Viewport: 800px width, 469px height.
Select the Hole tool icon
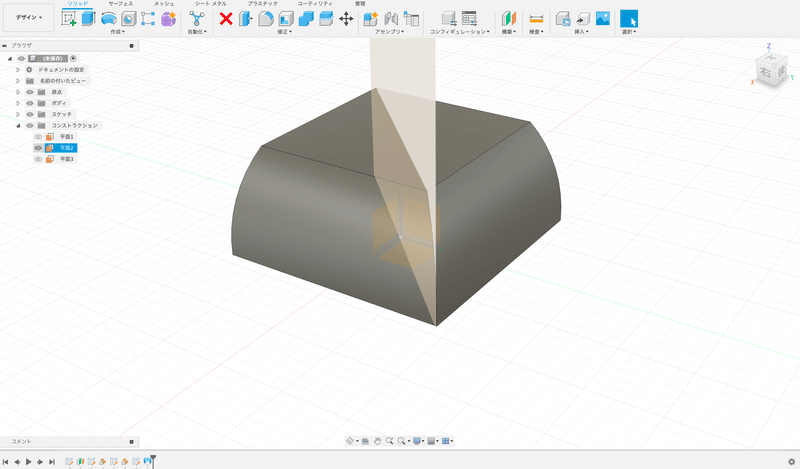[x=128, y=19]
